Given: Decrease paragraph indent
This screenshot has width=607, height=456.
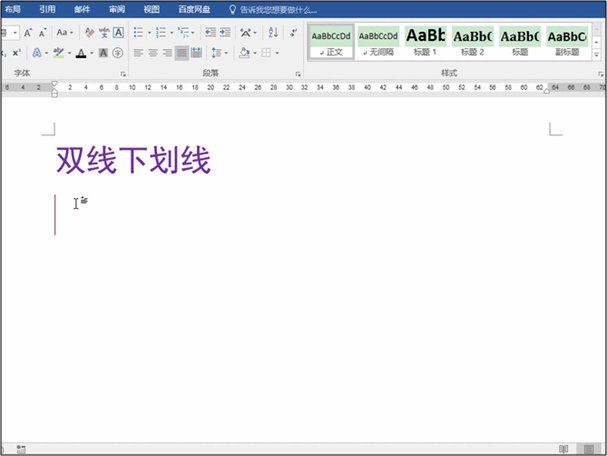Looking at the screenshot, I should pyautogui.click(x=210, y=32).
